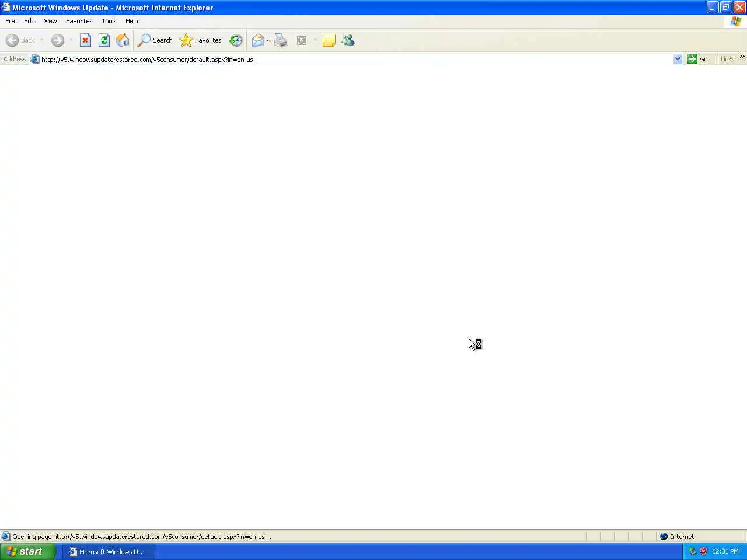
Task: Click the Windows flag throbber logo
Action: [736, 21]
